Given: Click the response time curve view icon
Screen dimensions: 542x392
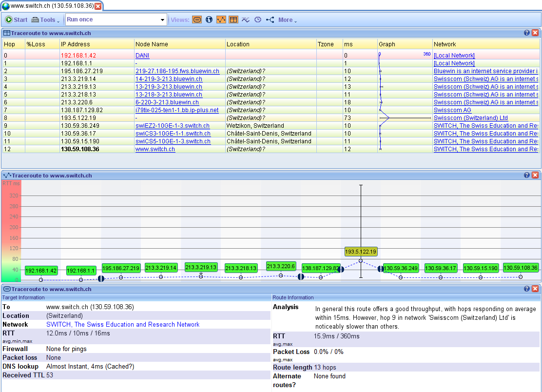Looking at the screenshot, I should click(x=245, y=20).
